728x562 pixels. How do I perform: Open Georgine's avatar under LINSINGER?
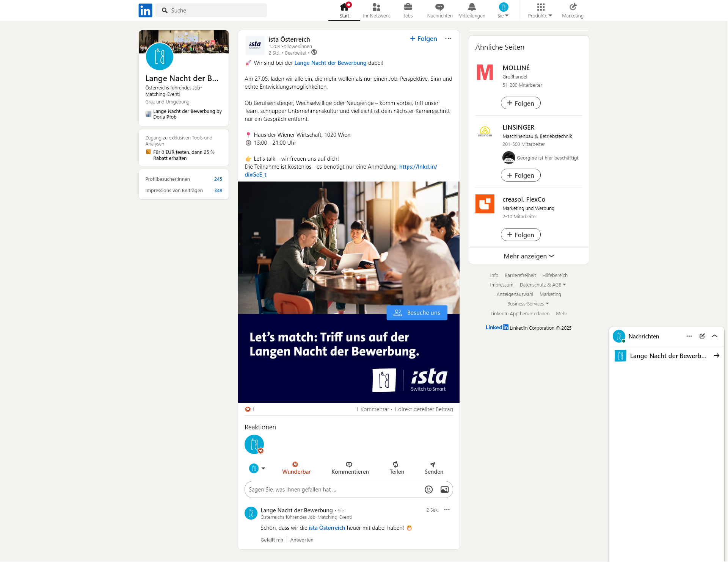(x=509, y=157)
